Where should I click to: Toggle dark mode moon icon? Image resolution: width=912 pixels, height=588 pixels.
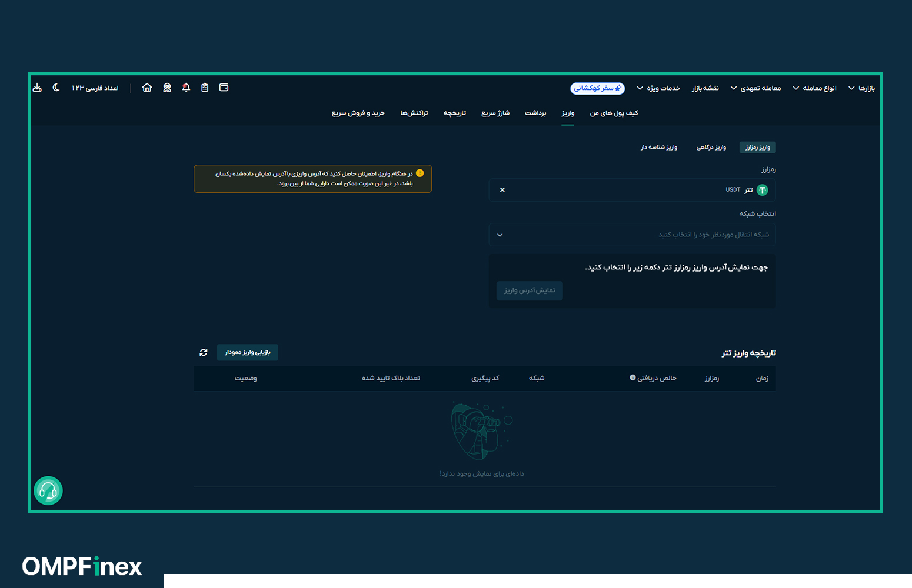[x=56, y=88]
